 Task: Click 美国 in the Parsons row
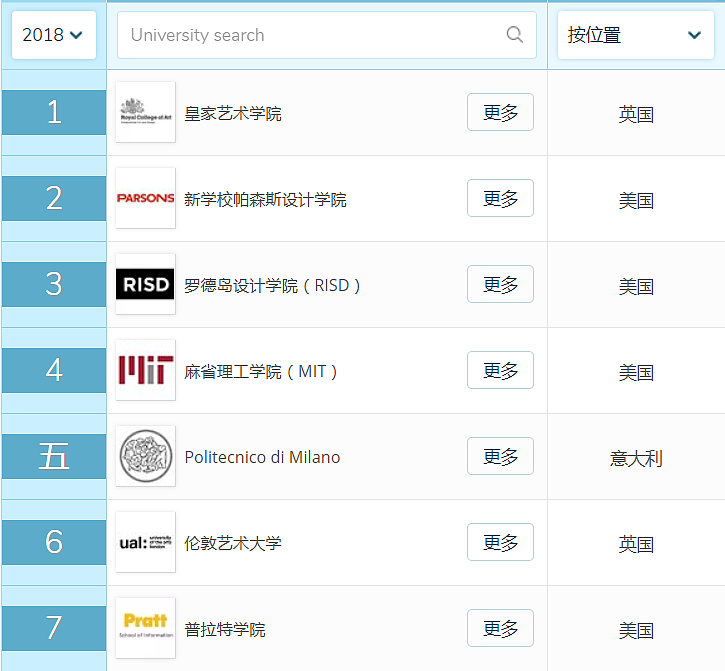636,201
